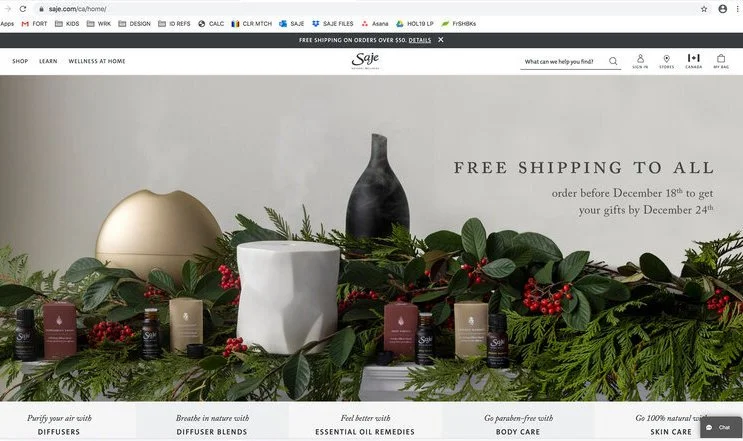Select the Canada flag country icon

693,61
